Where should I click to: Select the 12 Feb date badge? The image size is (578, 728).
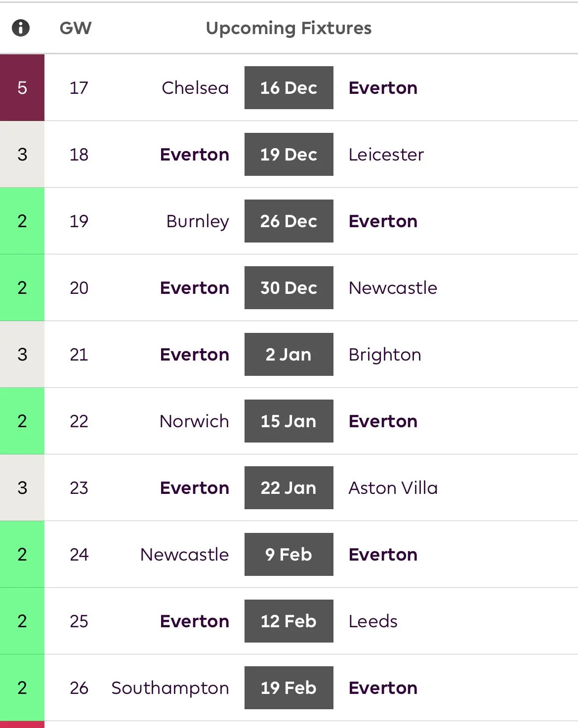click(x=289, y=621)
